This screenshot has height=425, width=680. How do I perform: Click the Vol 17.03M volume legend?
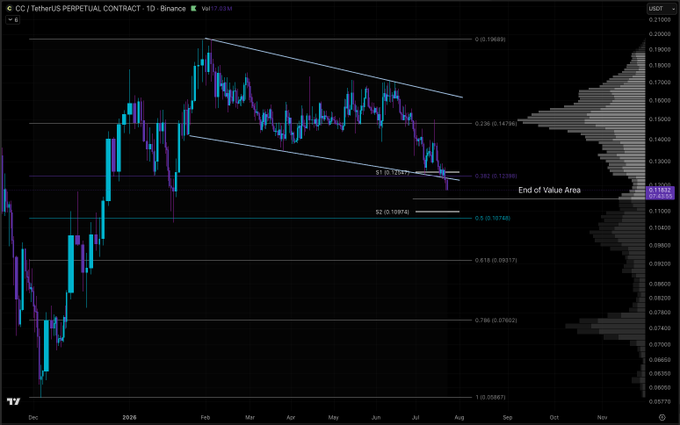tap(217, 8)
